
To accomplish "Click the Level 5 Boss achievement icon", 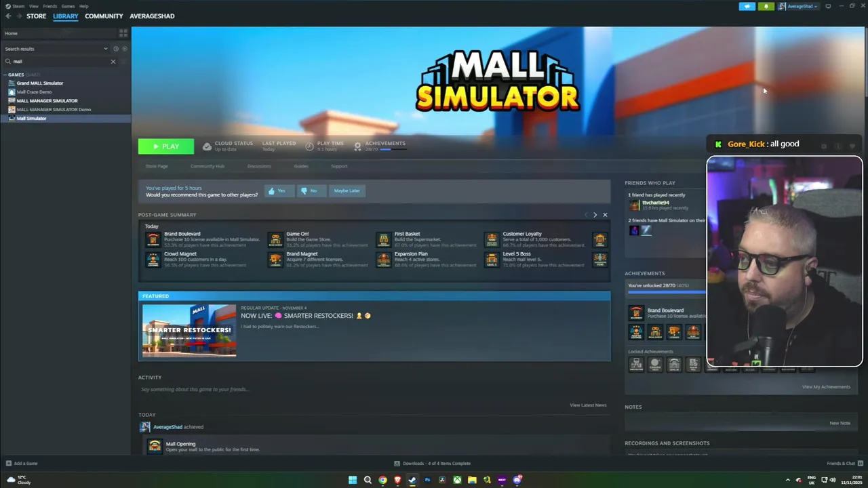I will click(492, 260).
